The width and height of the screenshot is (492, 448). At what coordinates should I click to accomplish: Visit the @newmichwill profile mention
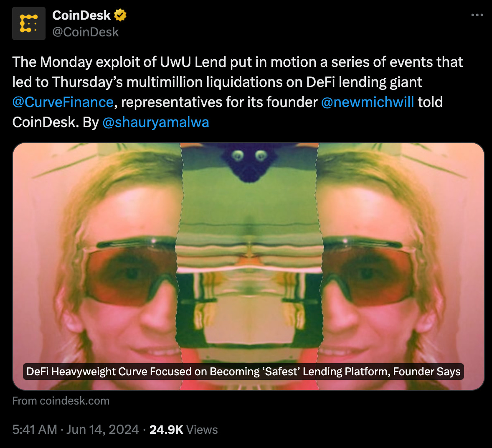(x=368, y=102)
